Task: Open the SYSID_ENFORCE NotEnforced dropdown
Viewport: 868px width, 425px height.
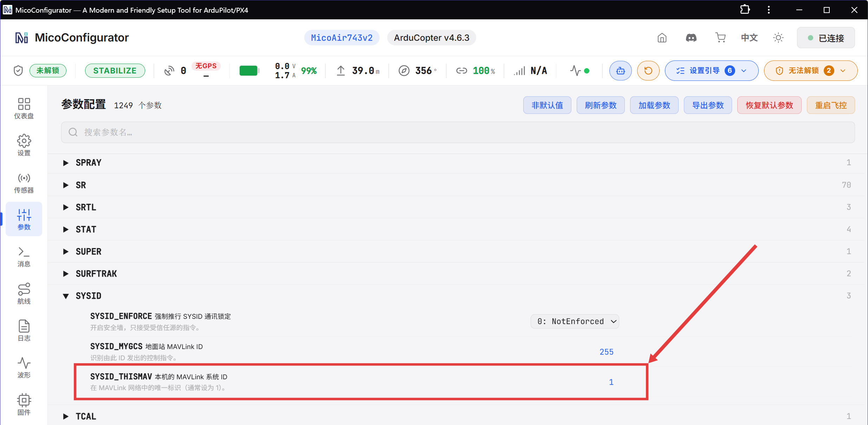Action: [575, 321]
